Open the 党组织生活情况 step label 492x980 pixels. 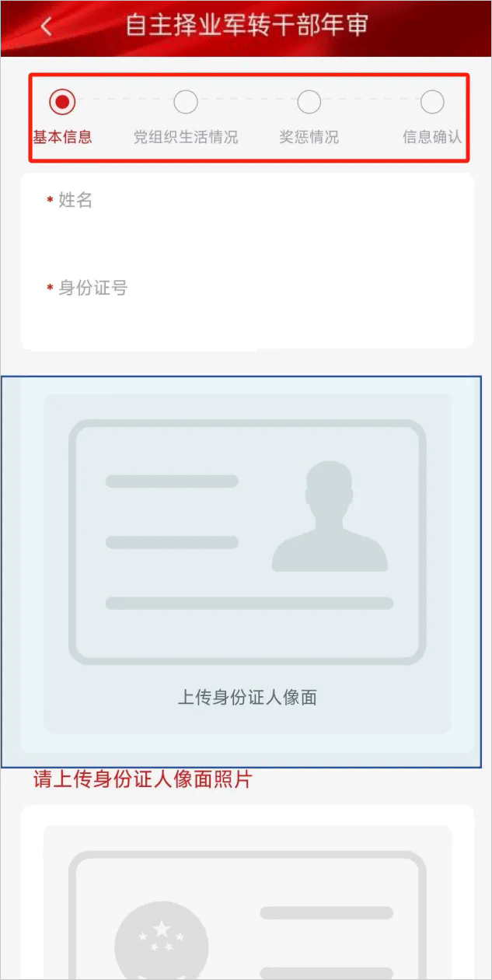pos(185,138)
